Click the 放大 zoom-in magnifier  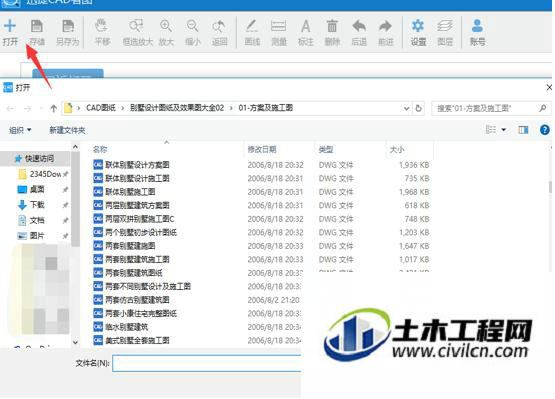(x=166, y=26)
